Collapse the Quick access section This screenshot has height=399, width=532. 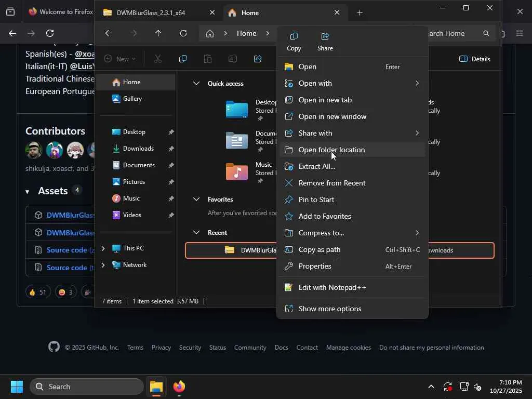click(x=196, y=84)
